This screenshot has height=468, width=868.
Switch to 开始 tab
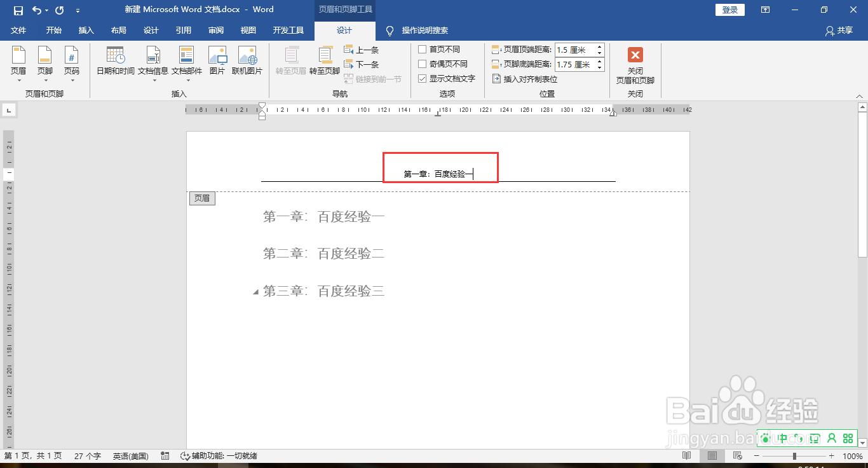tap(53, 31)
